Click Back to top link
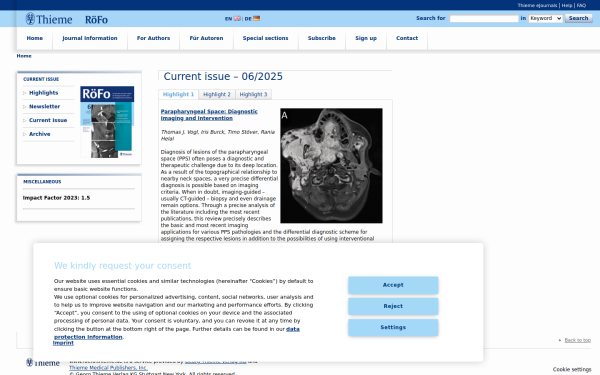 coord(577,340)
